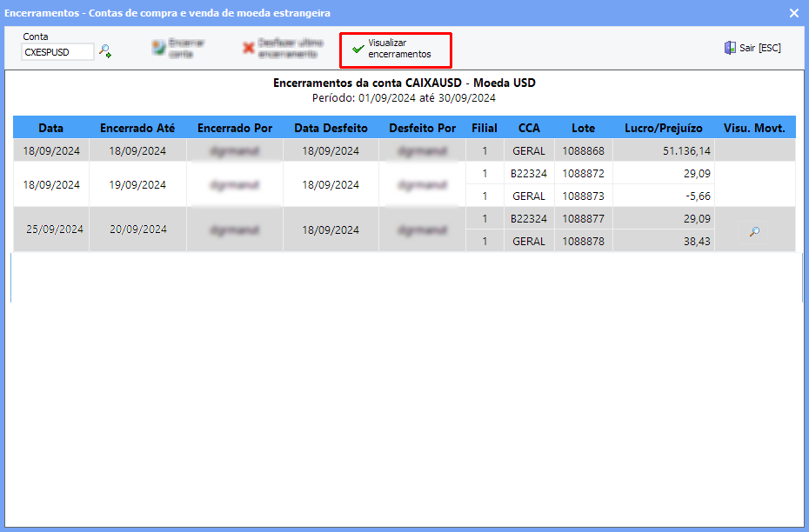Click the B22324 CCA cell in lot 1088877 row

(529, 218)
